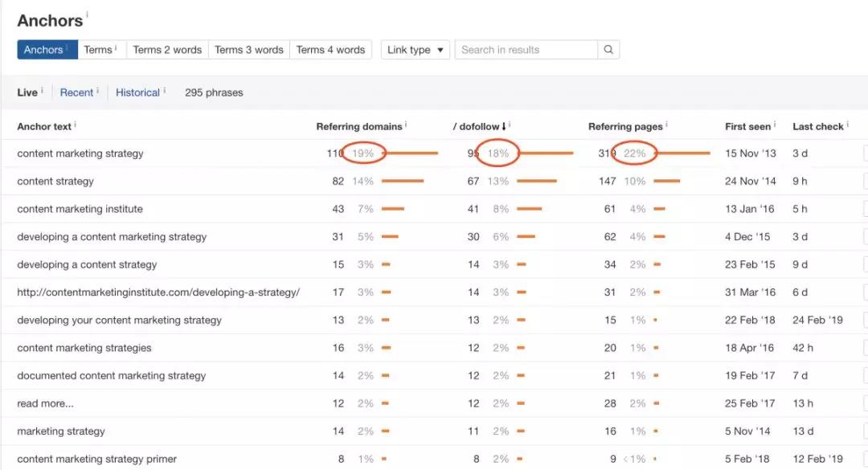Click info icon next to Historical
868x470 pixels.
[x=165, y=91]
